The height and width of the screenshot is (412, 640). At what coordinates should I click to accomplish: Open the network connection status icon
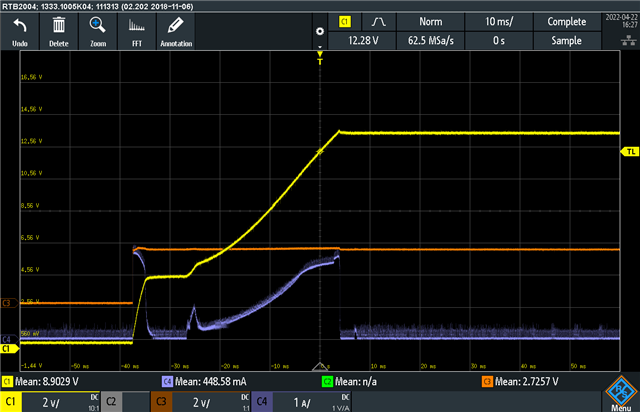click(x=628, y=40)
